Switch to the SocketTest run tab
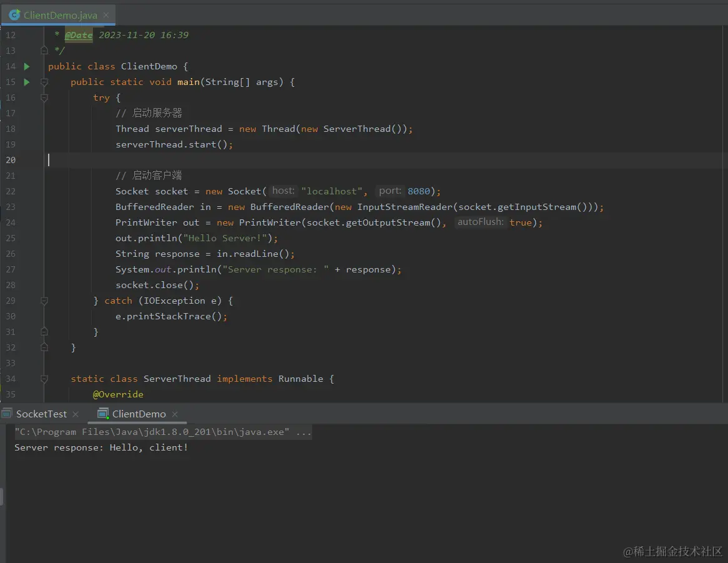728x563 pixels. (41, 414)
